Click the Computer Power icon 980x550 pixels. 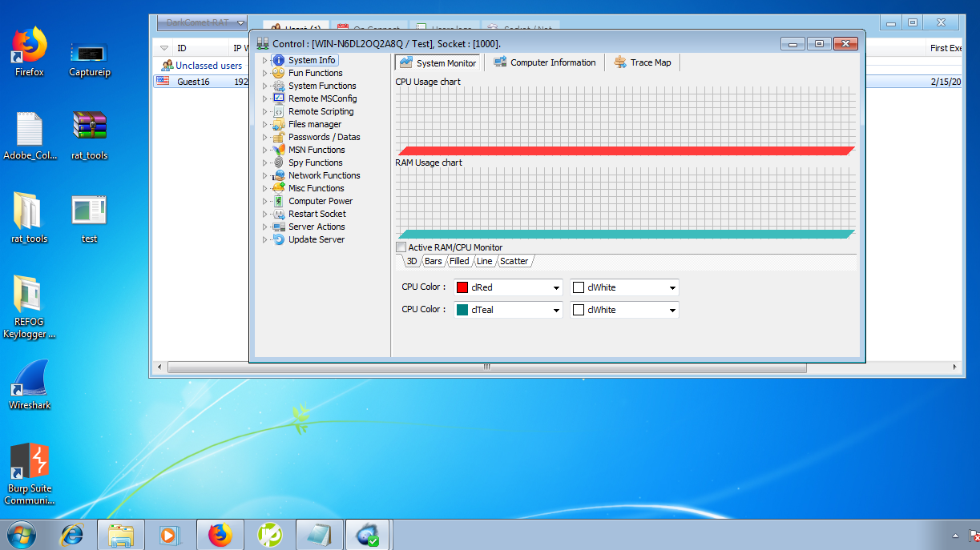coord(278,201)
